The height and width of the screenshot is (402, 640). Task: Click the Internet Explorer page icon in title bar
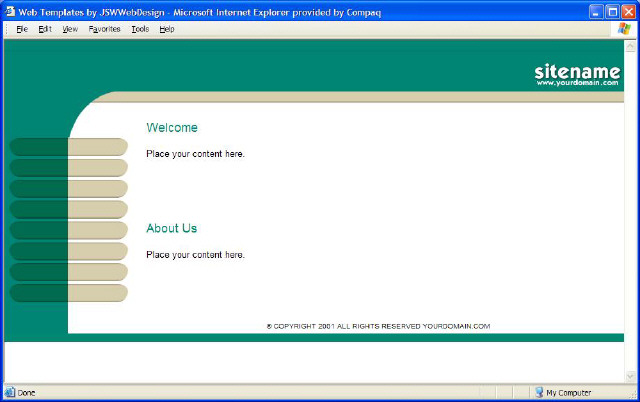coord(10,10)
